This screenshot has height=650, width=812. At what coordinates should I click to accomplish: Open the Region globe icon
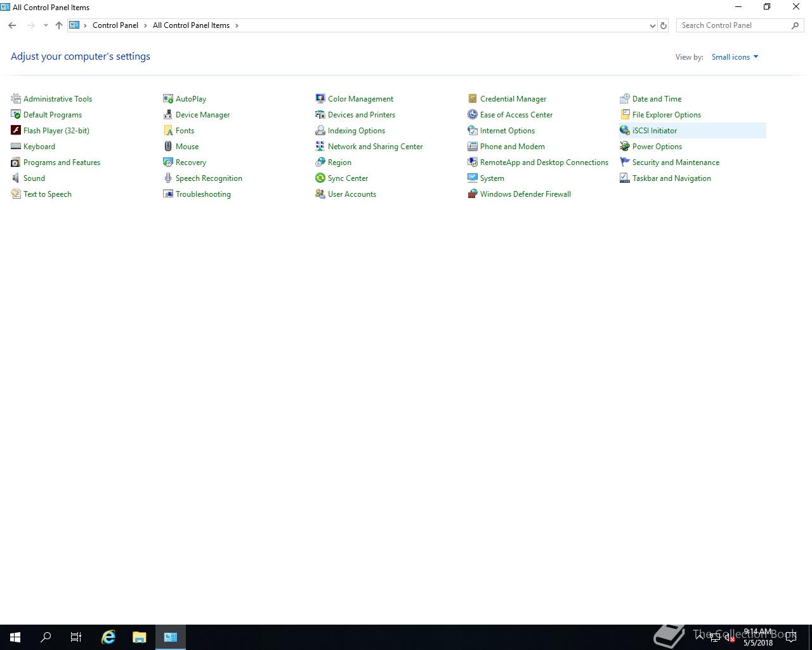(320, 162)
